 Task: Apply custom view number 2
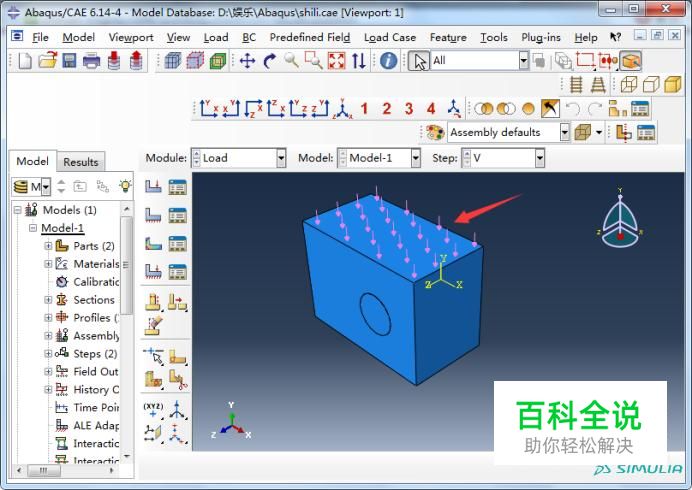click(387, 108)
